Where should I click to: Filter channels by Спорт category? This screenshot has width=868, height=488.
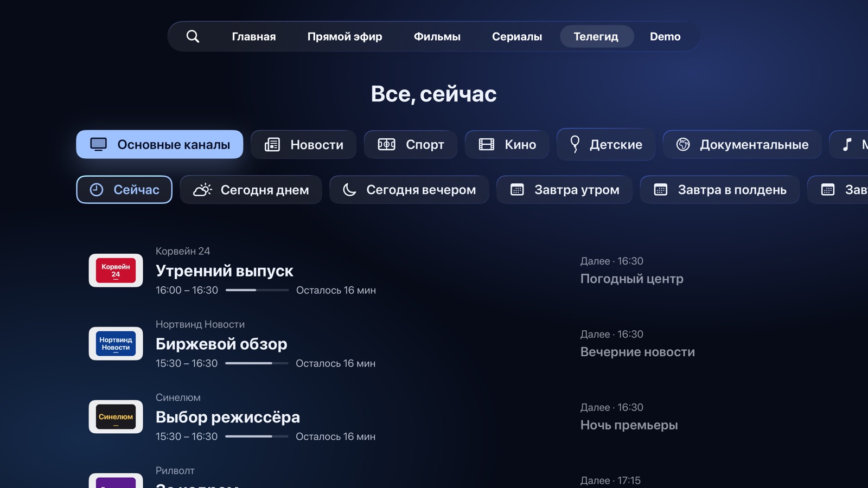411,144
